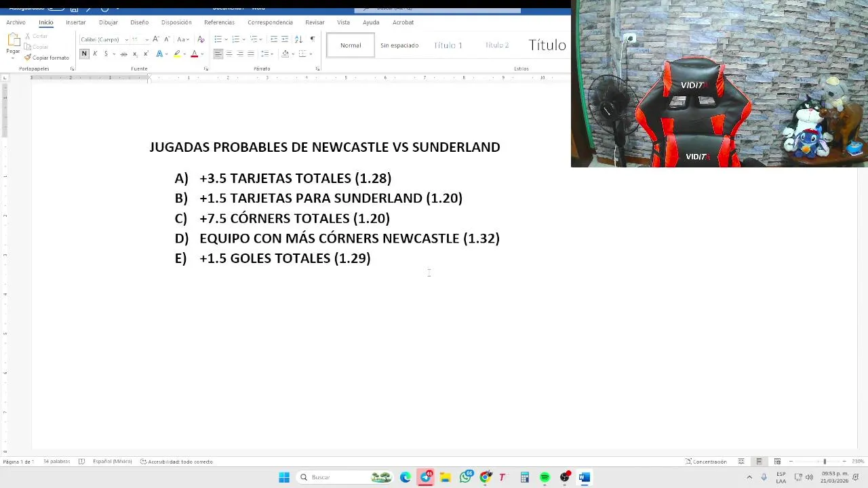This screenshot has width=868, height=488.
Task: Switch to the Diseño tab
Action: coord(139,22)
